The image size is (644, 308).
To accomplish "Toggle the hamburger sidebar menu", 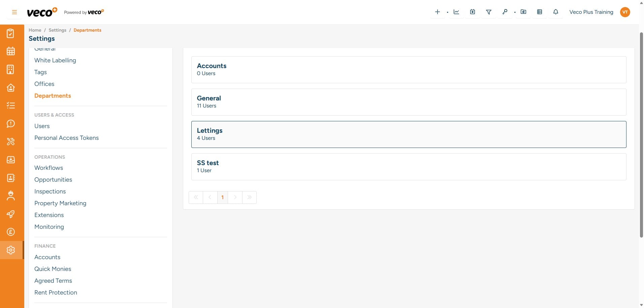I will (14, 12).
